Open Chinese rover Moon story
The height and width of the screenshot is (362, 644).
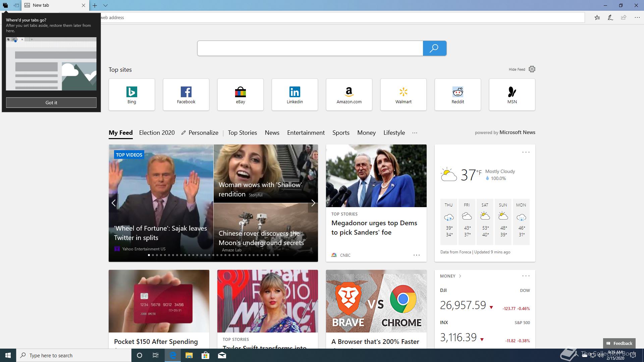click(x=266, y=233)
